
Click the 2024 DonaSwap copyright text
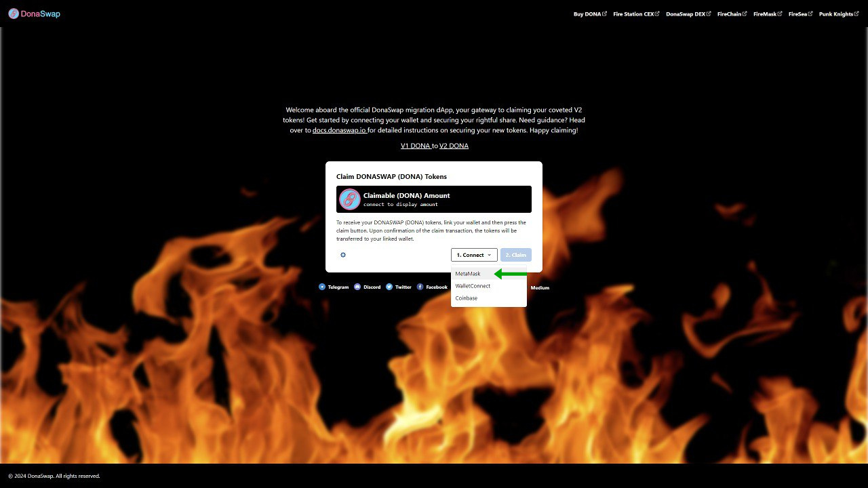pos(54,476)
